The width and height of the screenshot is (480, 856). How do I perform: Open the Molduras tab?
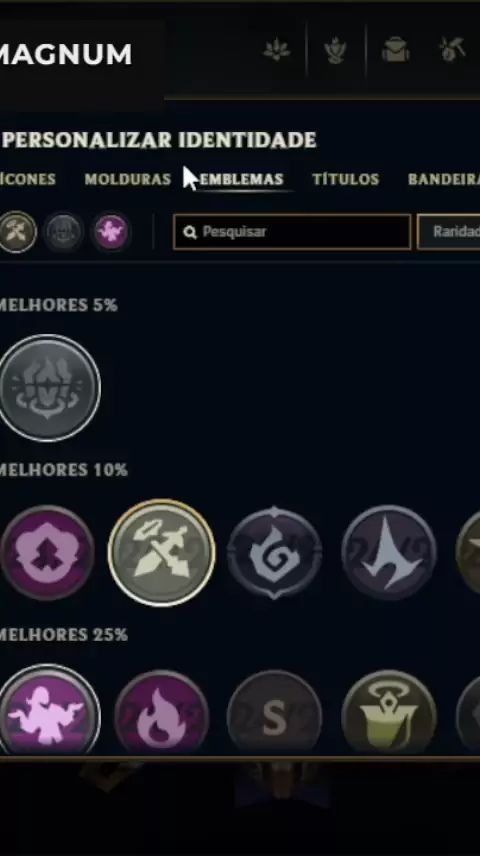[128, 179]
